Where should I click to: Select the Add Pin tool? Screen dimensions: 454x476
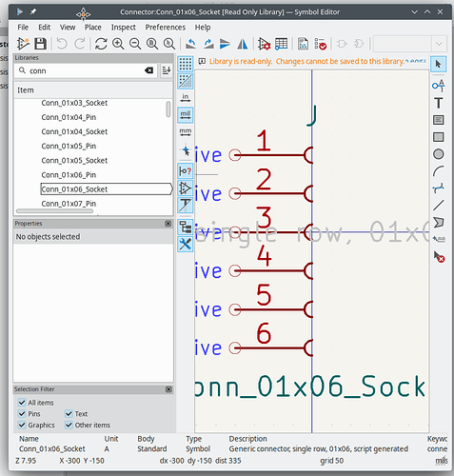(439, 86)
